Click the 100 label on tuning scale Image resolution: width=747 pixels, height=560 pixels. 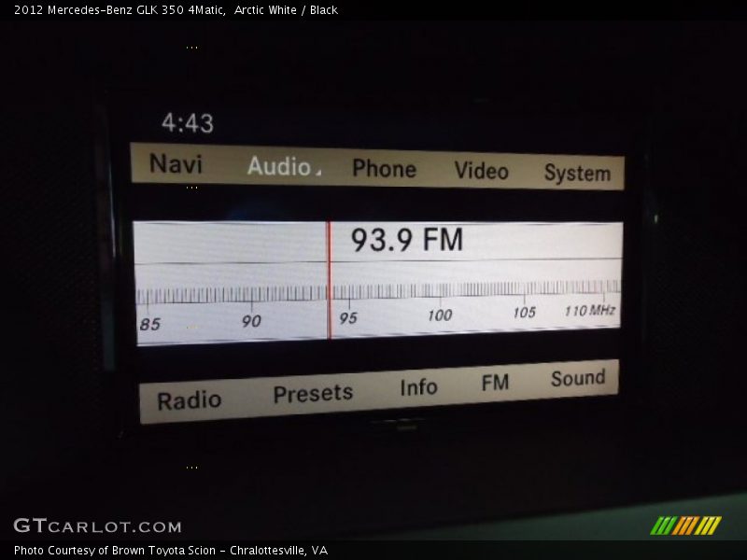pos(440,315)
